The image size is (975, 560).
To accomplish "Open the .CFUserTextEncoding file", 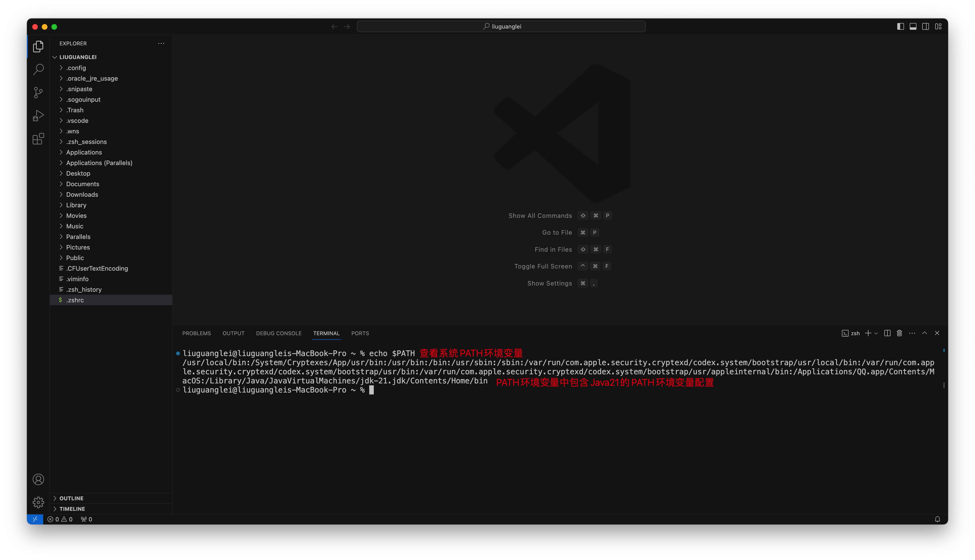I will coord(111,268).
